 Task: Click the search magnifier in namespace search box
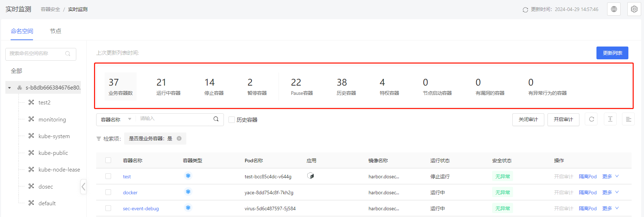click(x=68, y=54)
